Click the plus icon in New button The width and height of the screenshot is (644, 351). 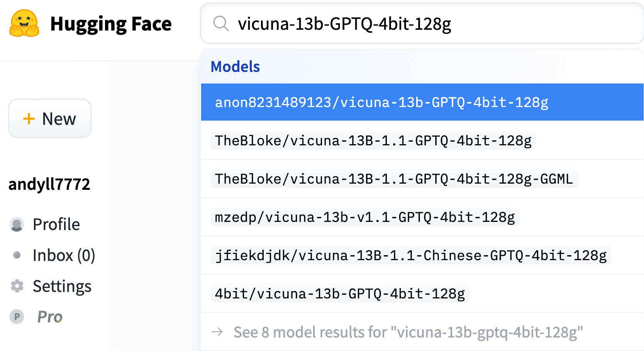29,119
